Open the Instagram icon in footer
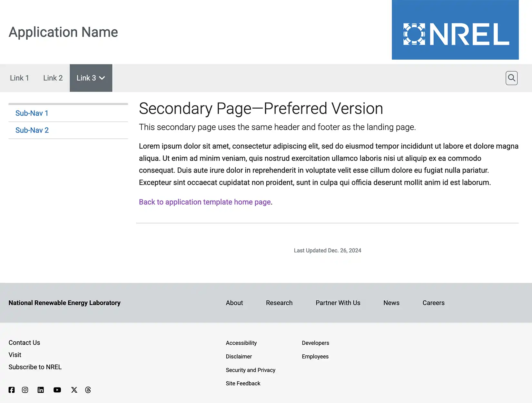Screen dimensions: 532x403 pos(25,390)
